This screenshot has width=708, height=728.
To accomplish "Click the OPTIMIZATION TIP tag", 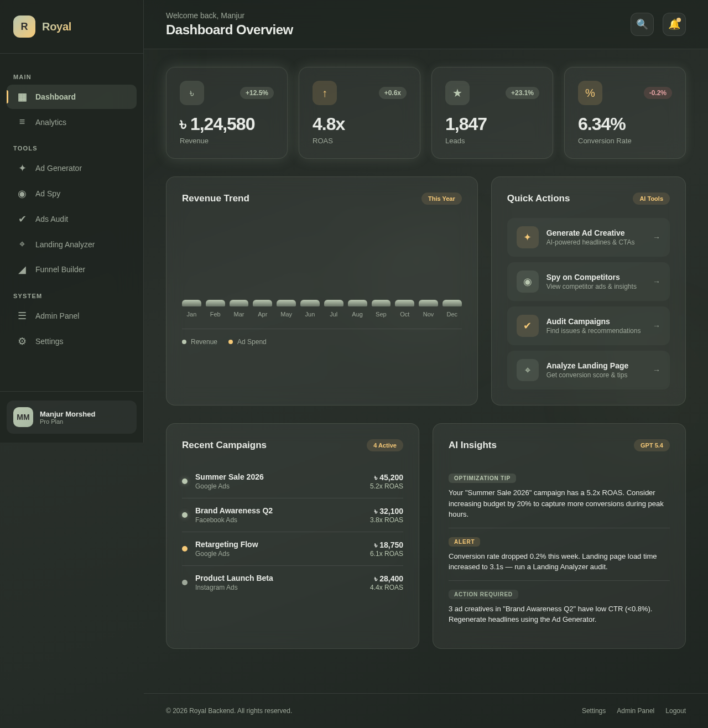I will pyautogui.click(x=482, y=478).
